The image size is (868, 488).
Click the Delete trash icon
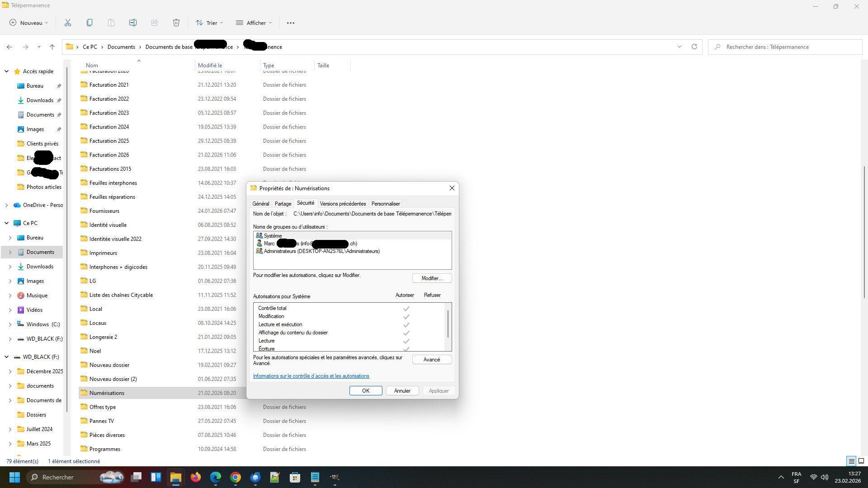[x=176, y=23]
